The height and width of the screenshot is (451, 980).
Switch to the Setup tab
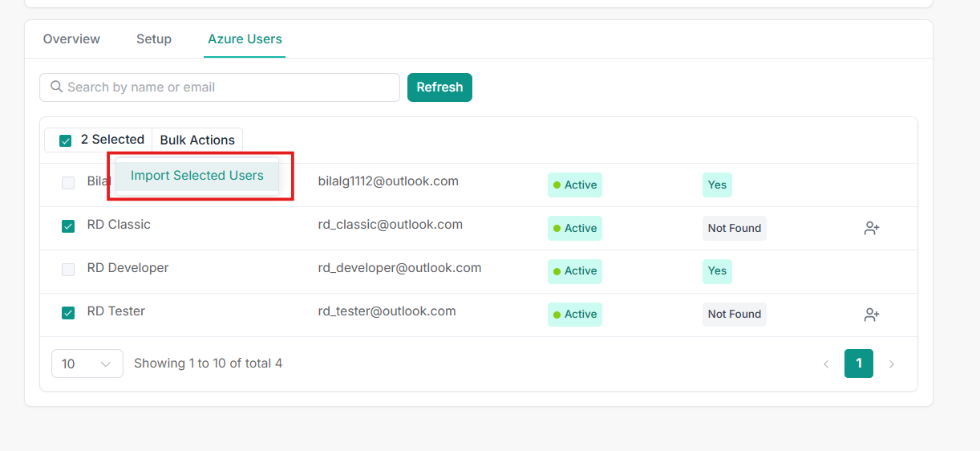154,39
